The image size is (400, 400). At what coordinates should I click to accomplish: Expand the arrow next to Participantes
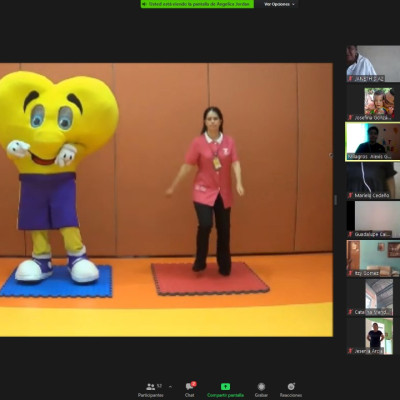click(170, 387)
